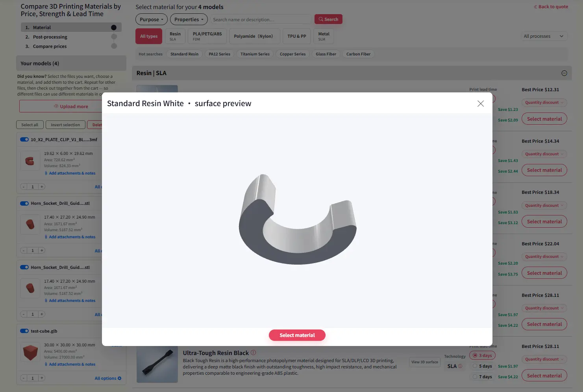Select the PLA/PETG/ABS FDM tab

point(207,36)
